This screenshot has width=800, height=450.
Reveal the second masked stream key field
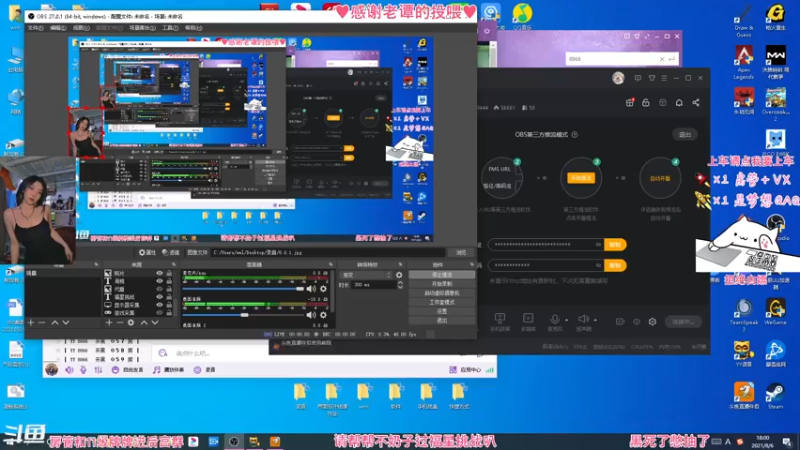tap(598, 265)
